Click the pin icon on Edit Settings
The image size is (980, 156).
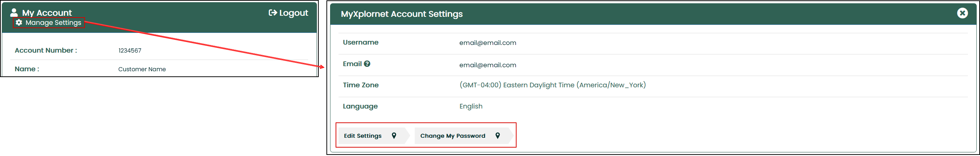click(x=394, y=136)
